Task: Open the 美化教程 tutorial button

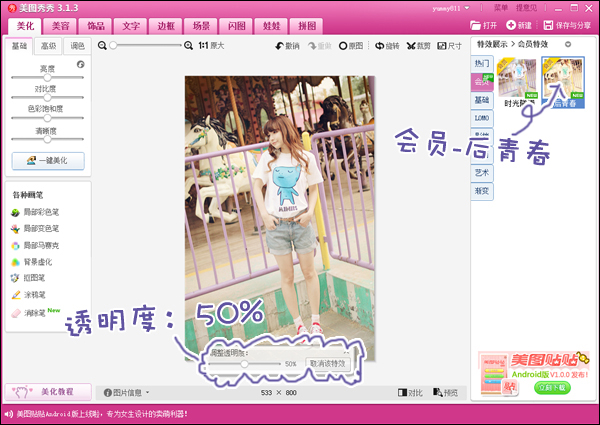Action: click(x=48, y=392)
